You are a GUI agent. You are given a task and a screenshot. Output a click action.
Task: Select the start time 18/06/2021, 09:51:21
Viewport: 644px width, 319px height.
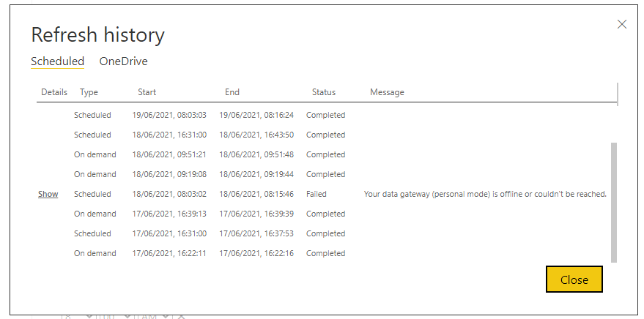169,154
